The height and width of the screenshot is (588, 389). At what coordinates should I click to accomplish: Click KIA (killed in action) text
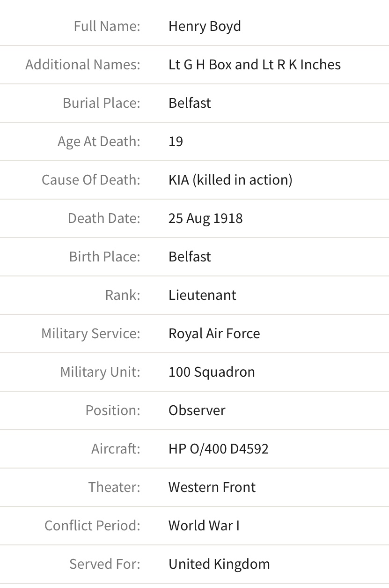(230, 180)
